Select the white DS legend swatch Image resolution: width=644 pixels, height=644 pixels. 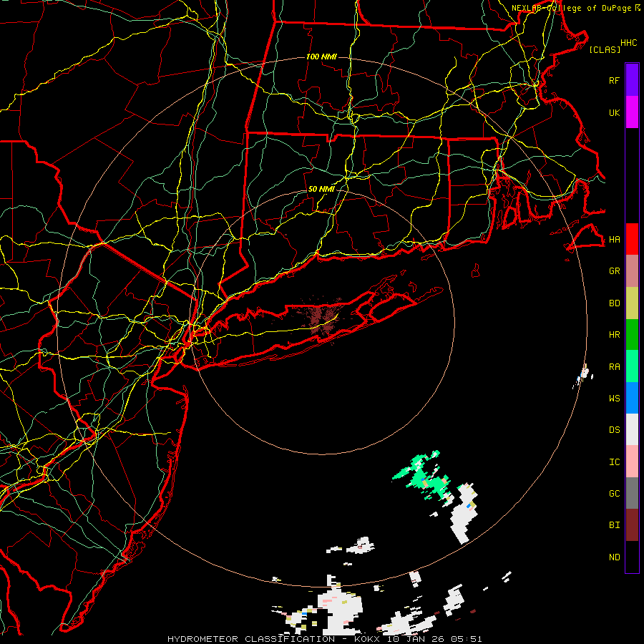point(632,429)
